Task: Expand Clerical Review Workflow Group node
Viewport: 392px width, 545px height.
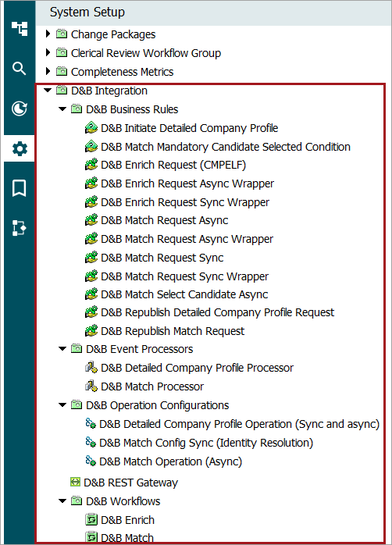Action: [x=48, y=52]
